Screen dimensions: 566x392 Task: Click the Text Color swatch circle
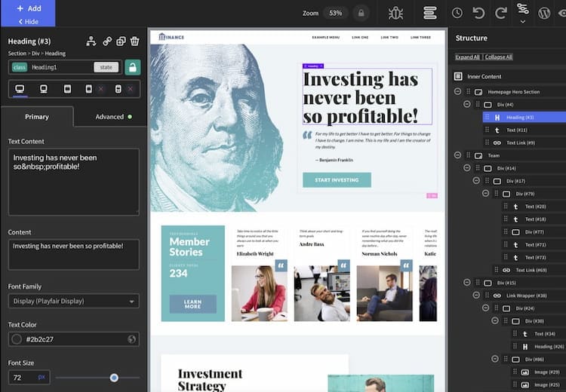[x=17, y=339]
